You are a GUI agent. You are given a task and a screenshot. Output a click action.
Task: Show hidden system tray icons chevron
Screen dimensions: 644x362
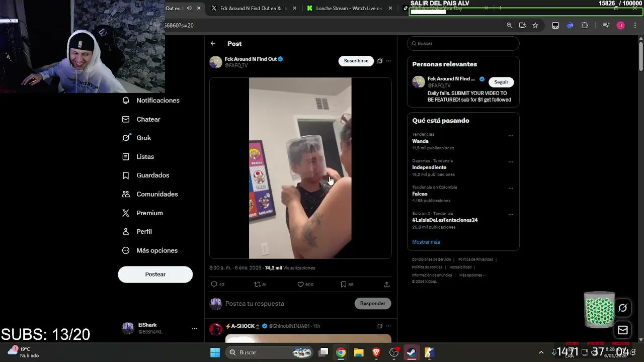pos(541,352)
